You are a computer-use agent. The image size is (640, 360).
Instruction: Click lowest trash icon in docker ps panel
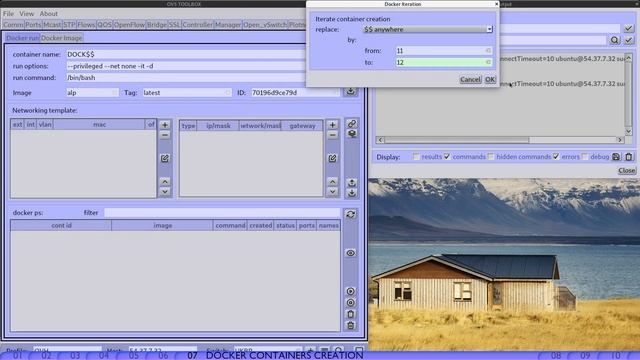pyautogui.click(x=351, y=326)
